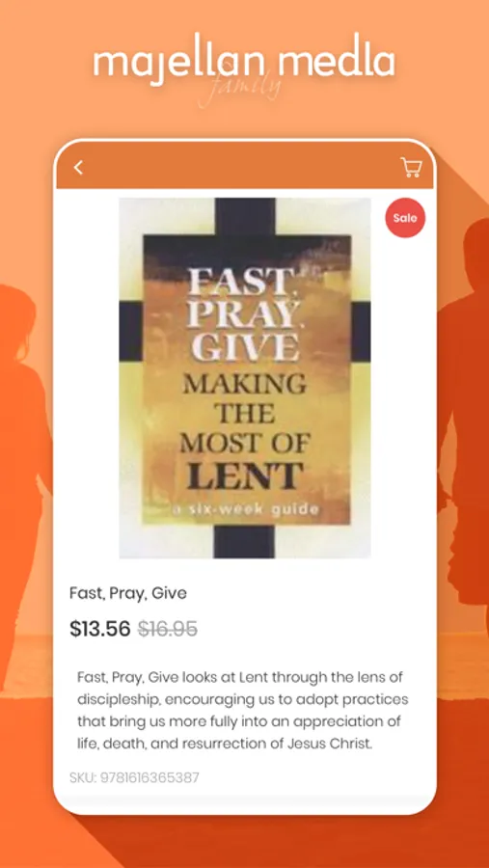The height and width of the screenshot is (868, 489).
Task: Click the cursive family text under logo
Action: (241, 88)
